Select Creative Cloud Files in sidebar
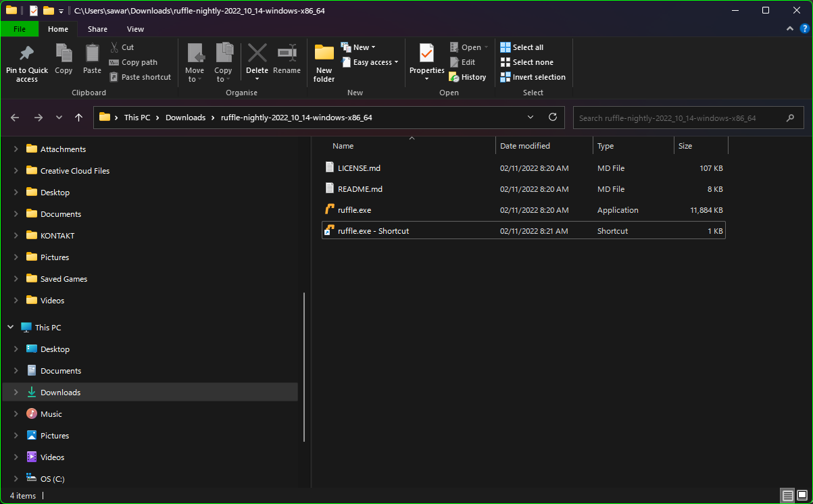The width and height of the screenshot is (813, 504). (x=74, y=171)
